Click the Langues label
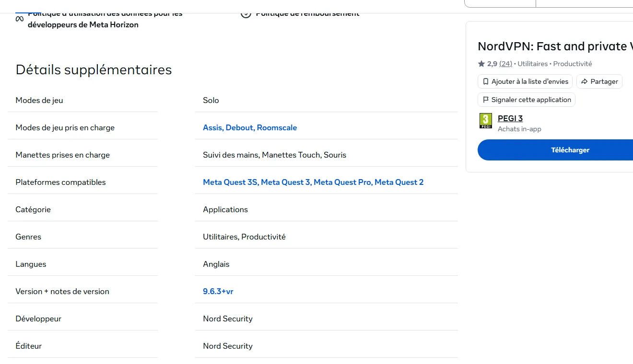 [x=31, y=264]
